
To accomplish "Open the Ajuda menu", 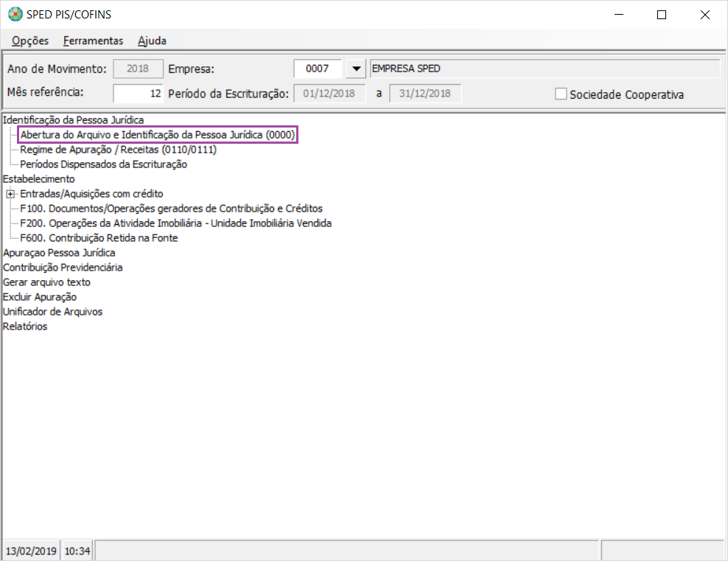I will point(152,41).
